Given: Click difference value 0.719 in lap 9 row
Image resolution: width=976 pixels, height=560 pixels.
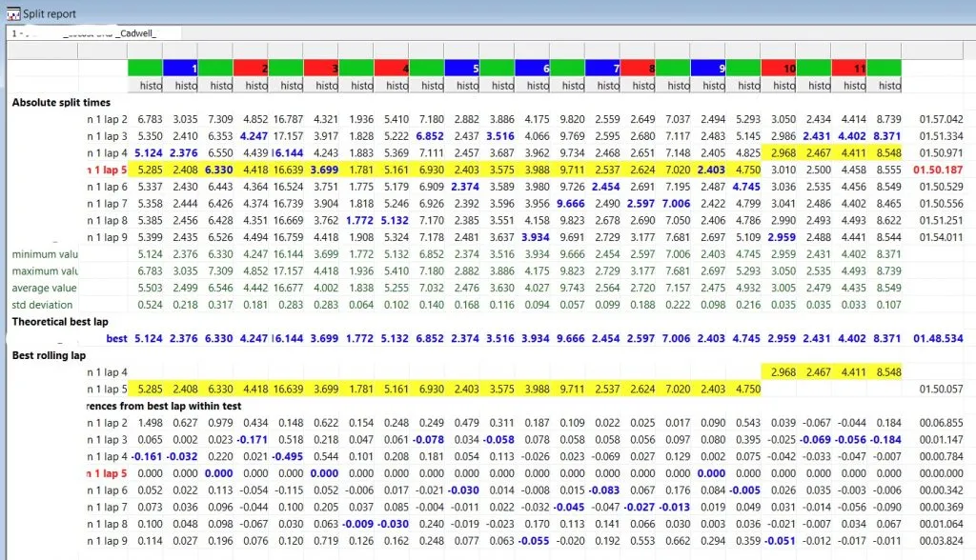Looking at the screenshot, I should point(326,541).
